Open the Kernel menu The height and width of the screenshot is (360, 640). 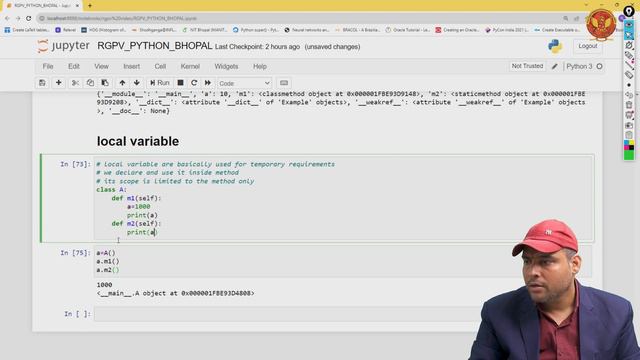[190, 66]
